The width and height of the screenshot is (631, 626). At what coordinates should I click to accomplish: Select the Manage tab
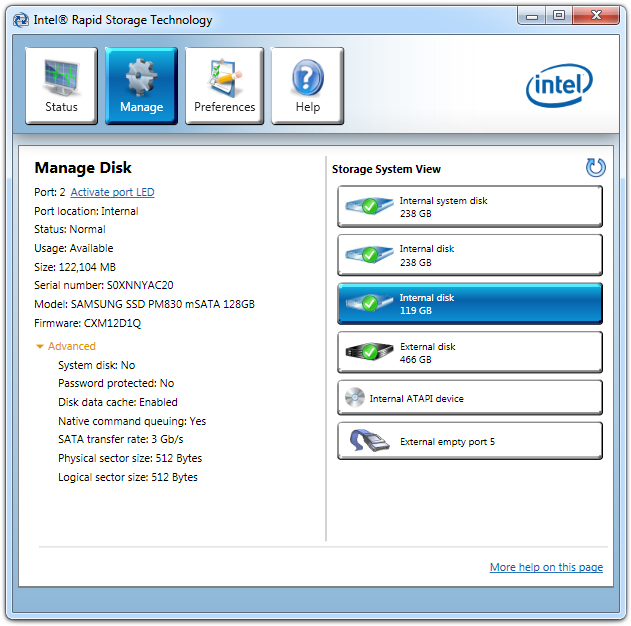(x=141, y=86)
